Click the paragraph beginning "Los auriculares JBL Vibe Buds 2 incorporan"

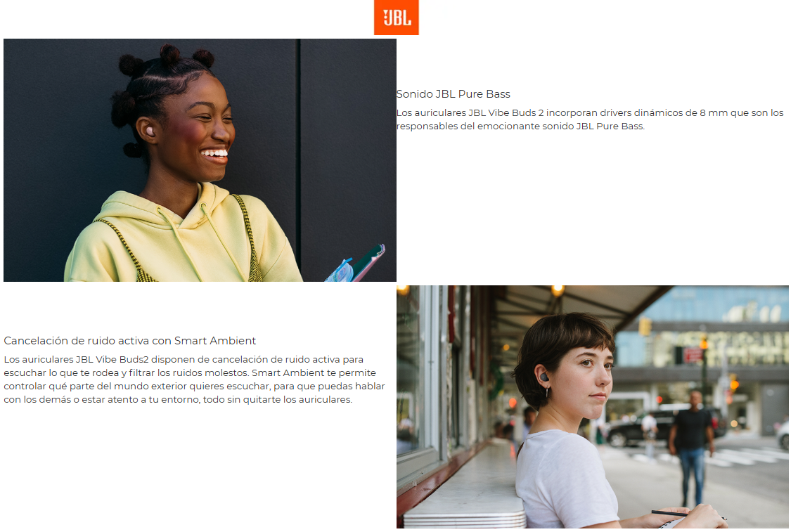coord(590,119)
